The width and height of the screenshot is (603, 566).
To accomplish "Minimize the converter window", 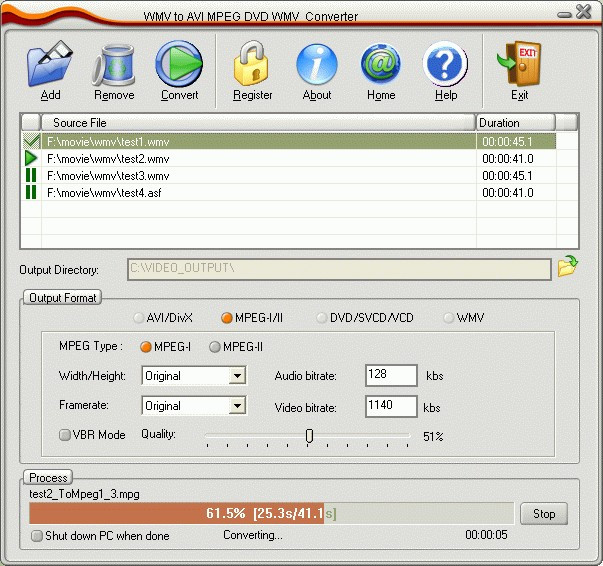I will coord(564,15).
